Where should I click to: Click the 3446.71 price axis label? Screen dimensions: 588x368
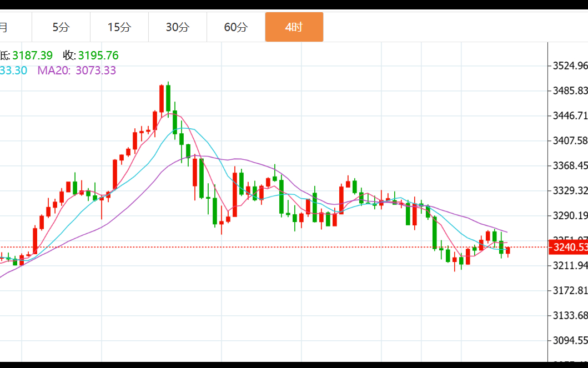pos(570,115)
